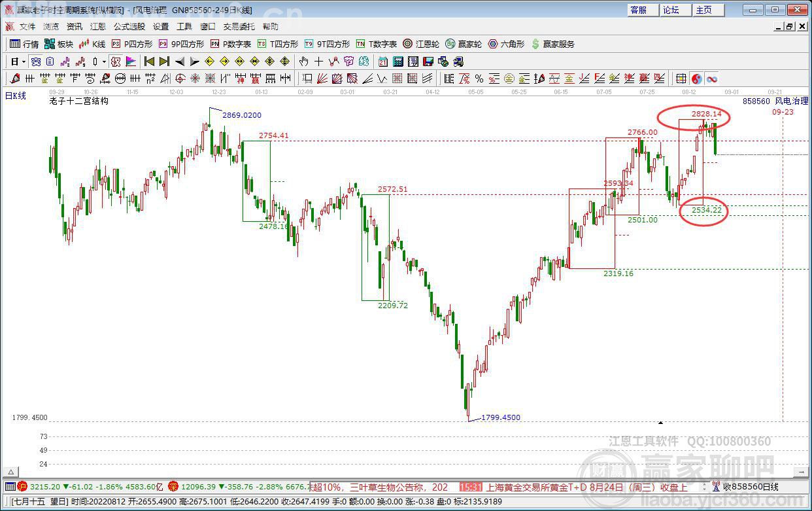Image resolution: width=812 pixels, height=511 pixels.
Task: Expand the 日 period dropdown arrow
Action: [x=24, y=62]
